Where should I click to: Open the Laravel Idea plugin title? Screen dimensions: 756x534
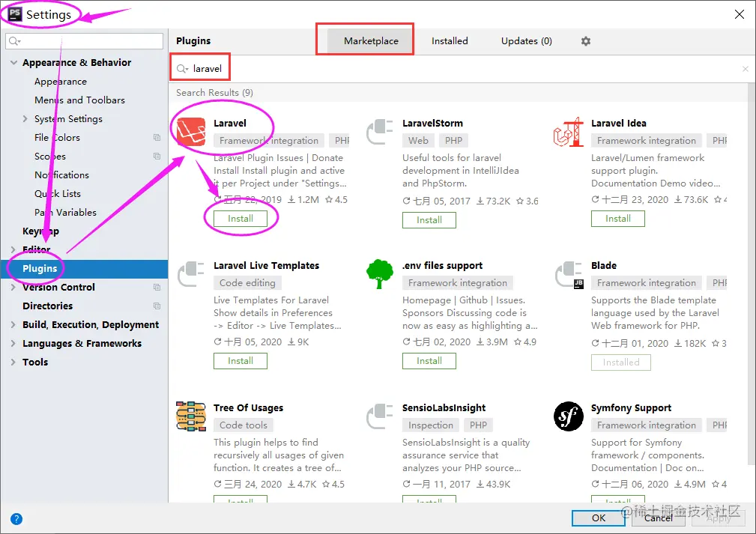tap(619, 123)
